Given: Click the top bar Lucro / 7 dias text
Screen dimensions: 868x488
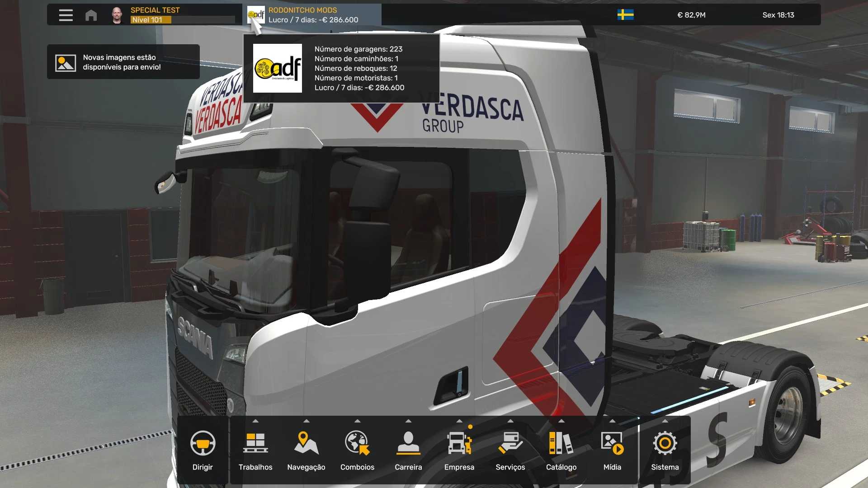Looking at the screenshot, I should pyautogui.click(x=313, y=20).
